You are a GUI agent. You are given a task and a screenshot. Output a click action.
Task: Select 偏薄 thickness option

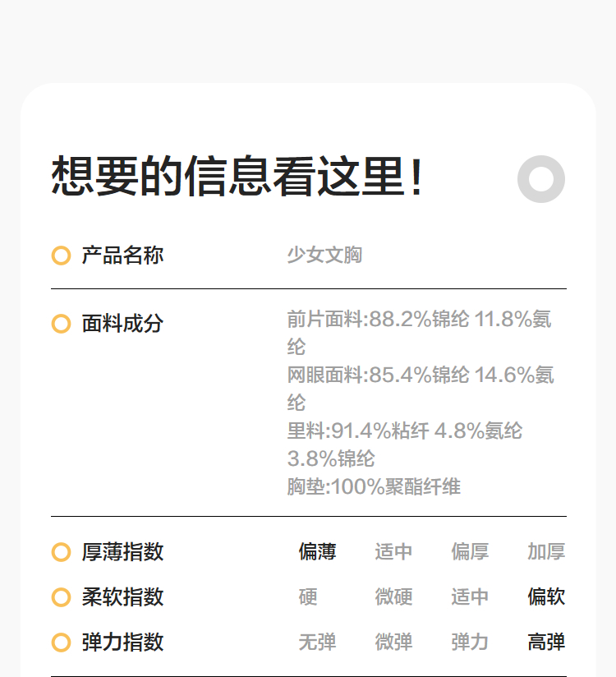coord(317,552)
